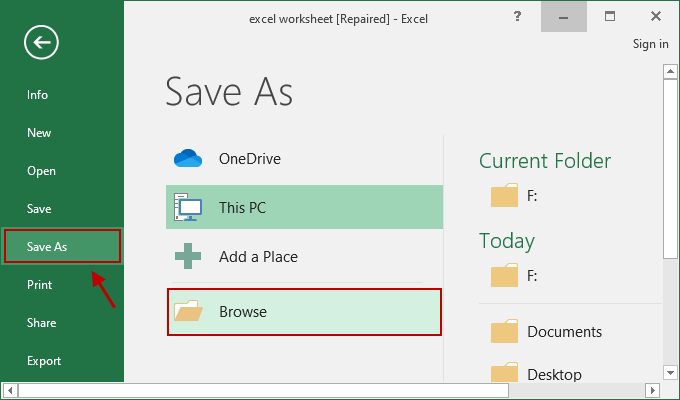This screenshot has width=680, height=400.
Task: Click the OneDrive cloud icon
Action: point(188,158)
